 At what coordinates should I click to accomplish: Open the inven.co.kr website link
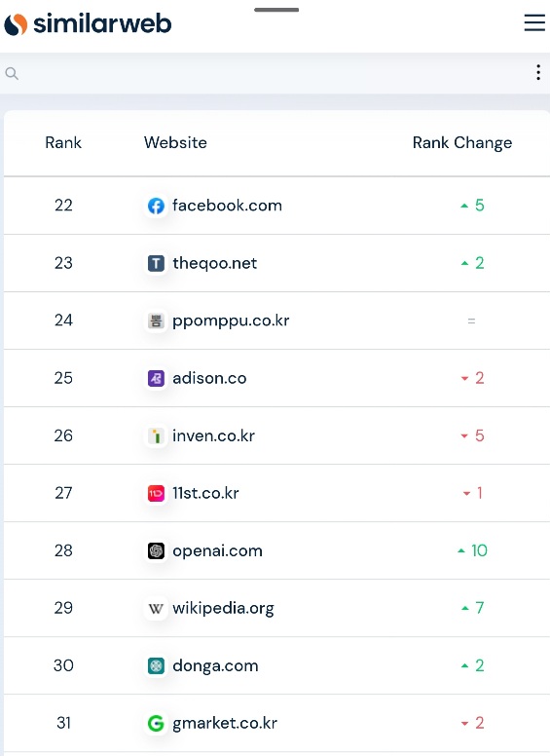[x=213, y=435]
